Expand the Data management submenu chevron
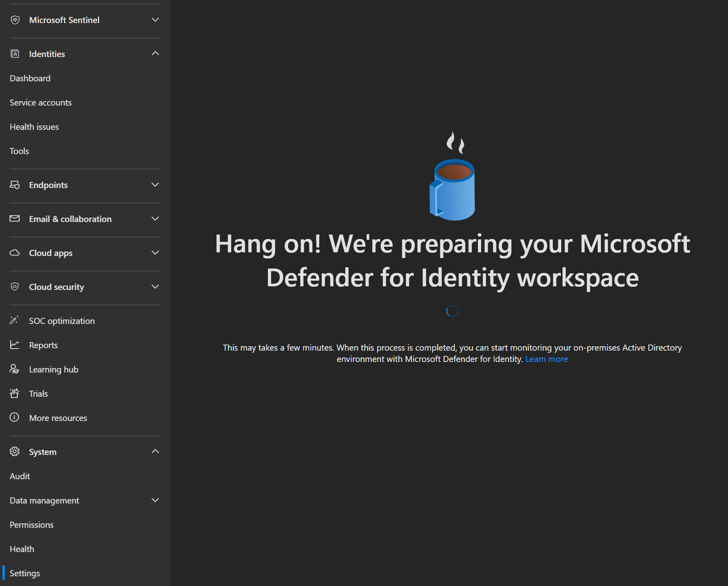 point(155,500)
